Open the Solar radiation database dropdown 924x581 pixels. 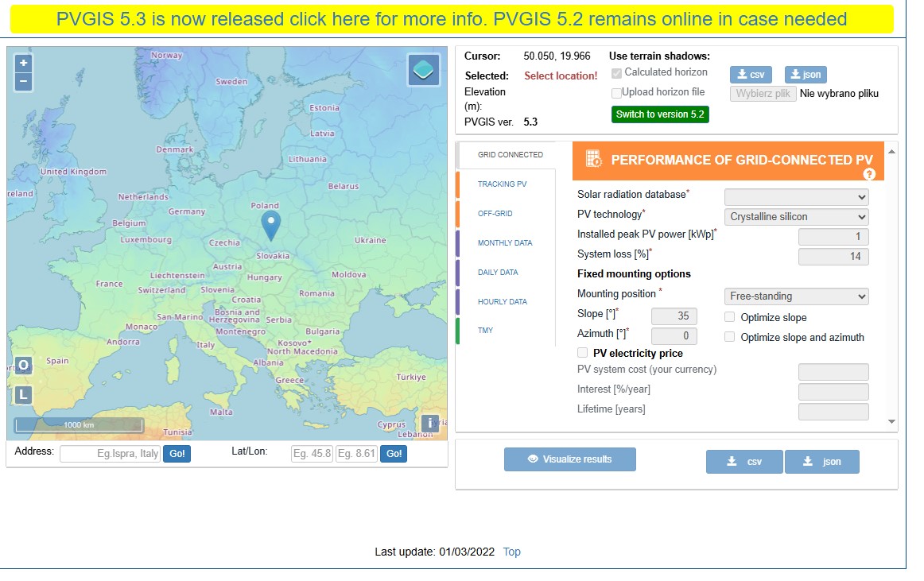click(x=796, y=197)
